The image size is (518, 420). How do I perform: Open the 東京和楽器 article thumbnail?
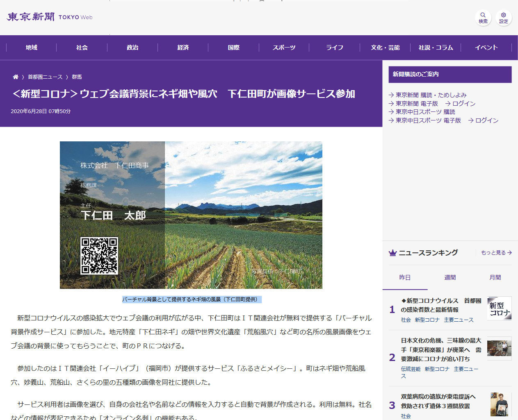(499, 349)
